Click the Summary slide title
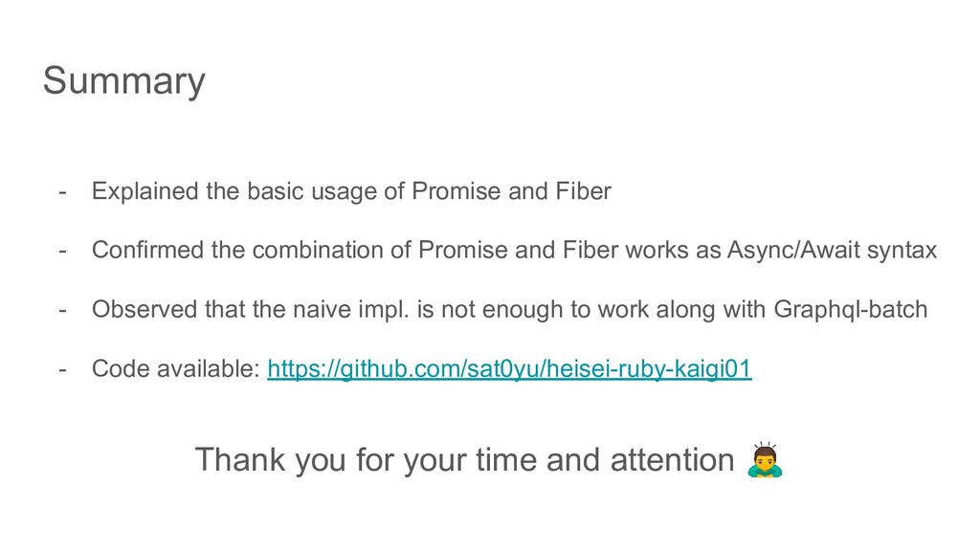Viewport: 980px width, 551px height. 123,81
